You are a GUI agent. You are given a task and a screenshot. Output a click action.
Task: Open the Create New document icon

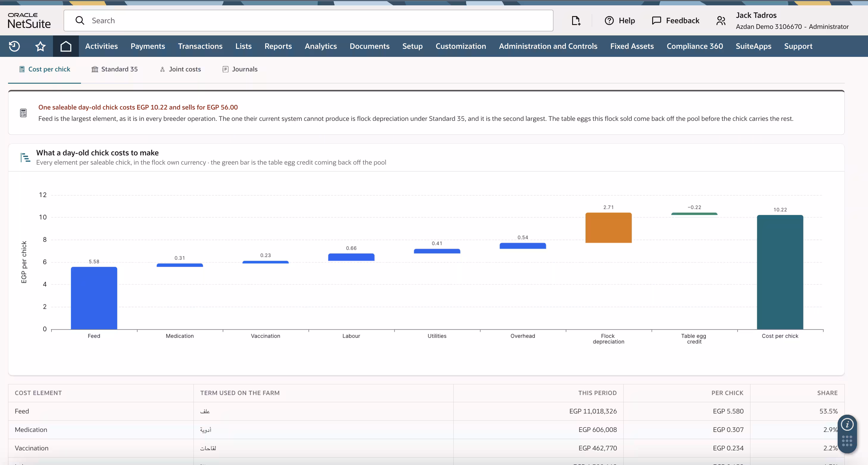click(576, 21)
